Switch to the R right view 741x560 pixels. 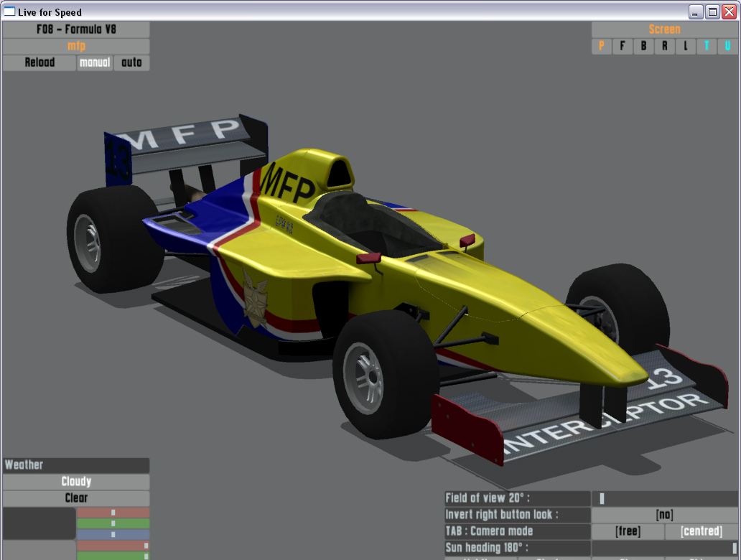click(x=664, y=46)
